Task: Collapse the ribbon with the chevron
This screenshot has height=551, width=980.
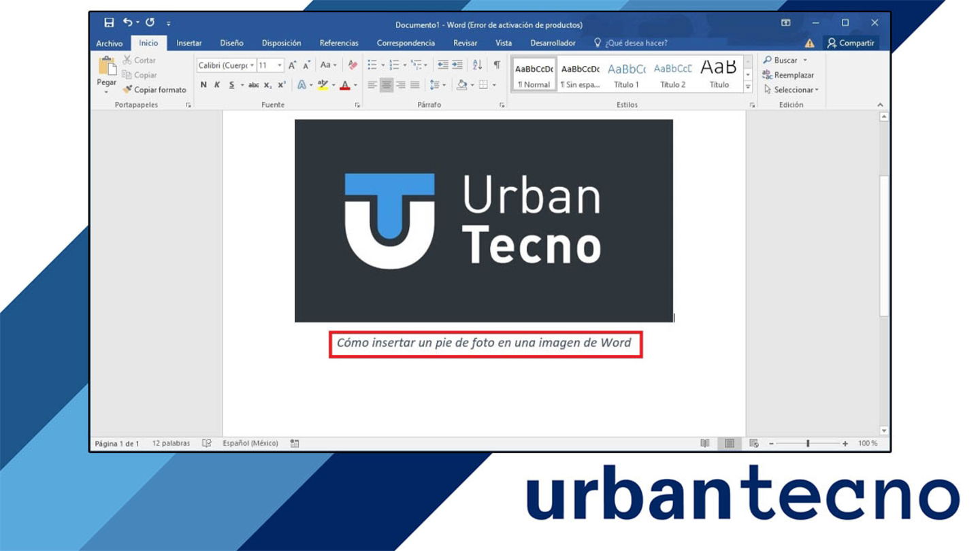Action: [880, 105]
